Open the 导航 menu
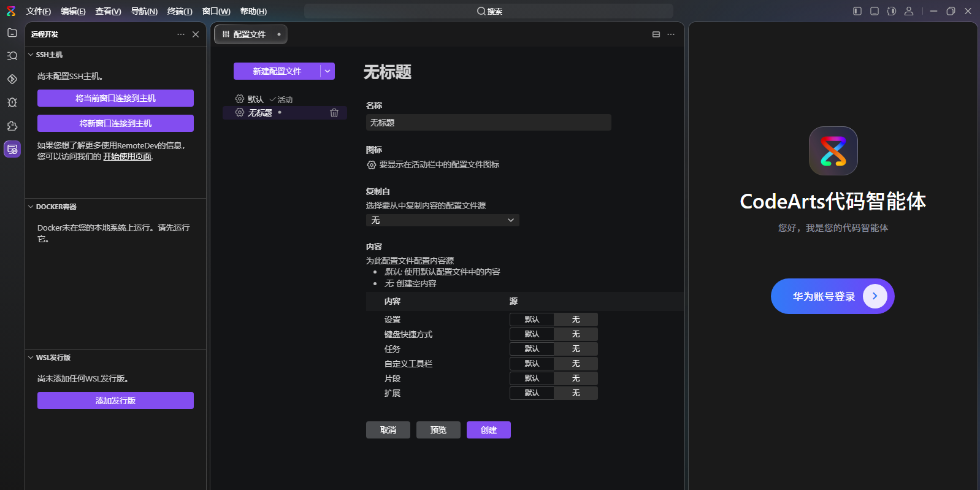 pyautogui.click(x=144, y=11)
